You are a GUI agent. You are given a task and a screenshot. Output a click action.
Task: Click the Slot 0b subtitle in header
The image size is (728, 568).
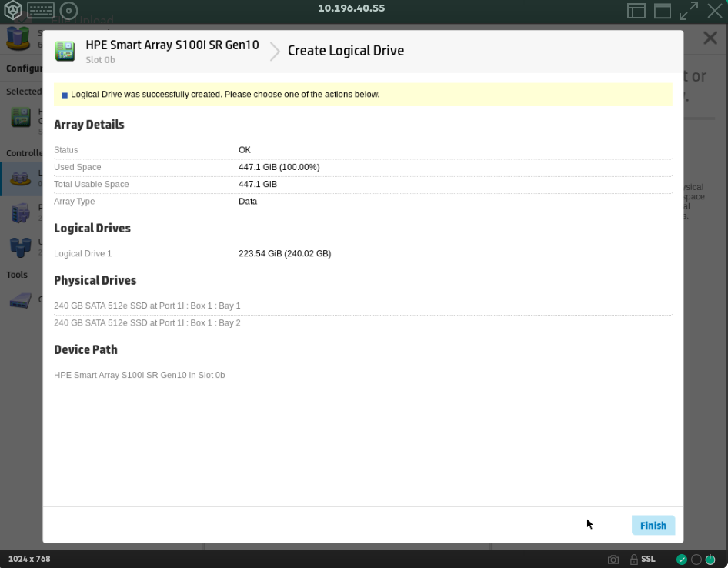[100, 60]
